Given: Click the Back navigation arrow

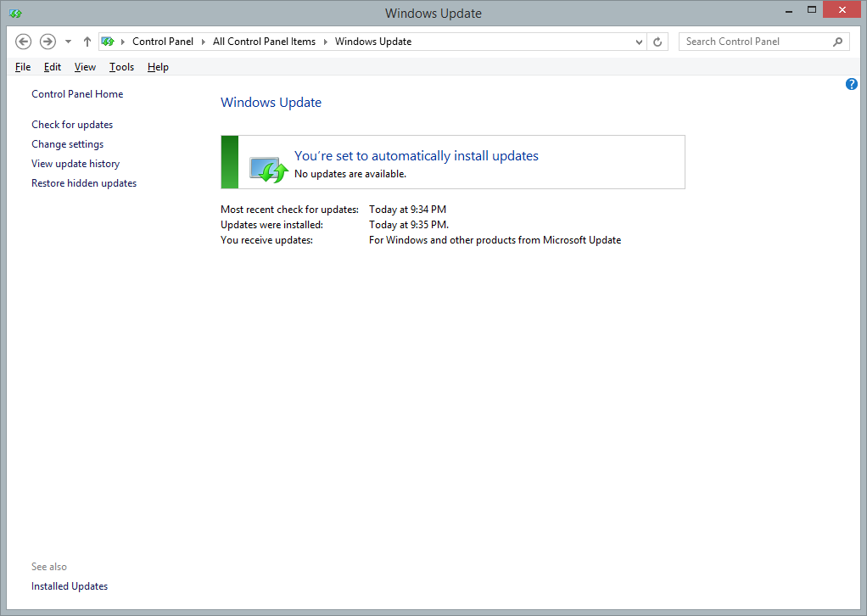Looking at the screenshot, I should pos(24,42).
